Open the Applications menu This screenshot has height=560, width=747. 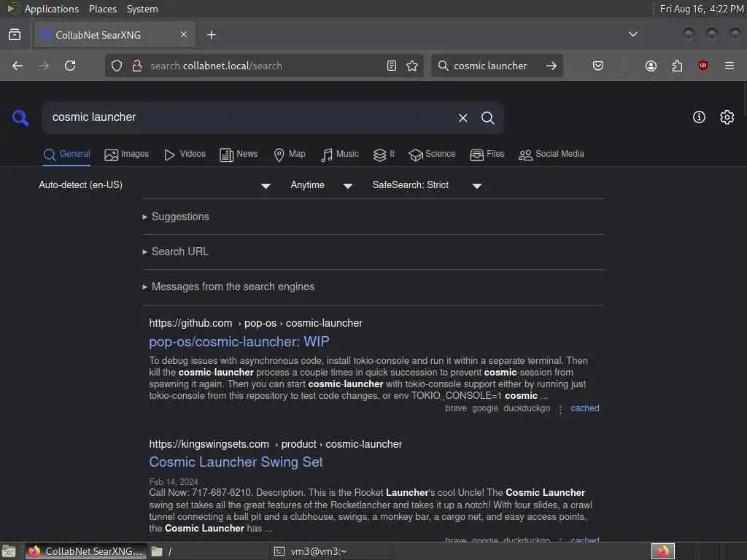point(52,9)
